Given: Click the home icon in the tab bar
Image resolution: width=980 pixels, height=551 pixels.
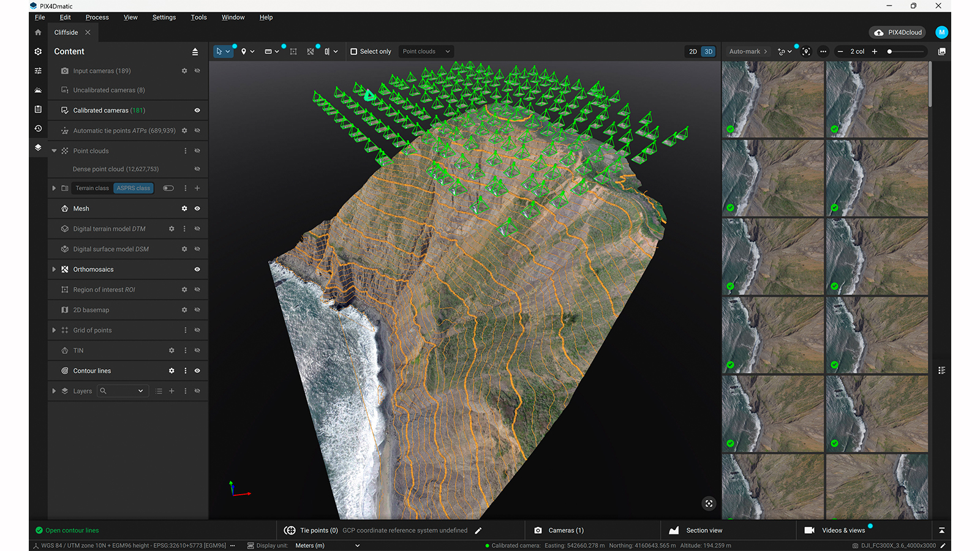Looking at the screenshot, I should 38,32.
